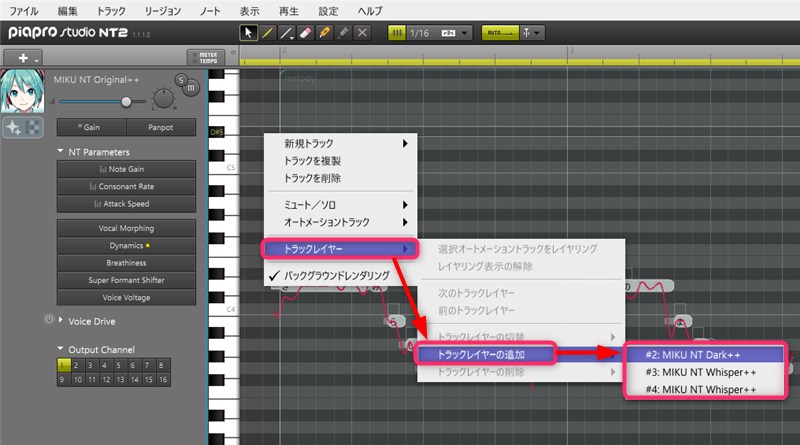Select the Attack Speed parameter

pyautogui.click(x=126, y=204)
